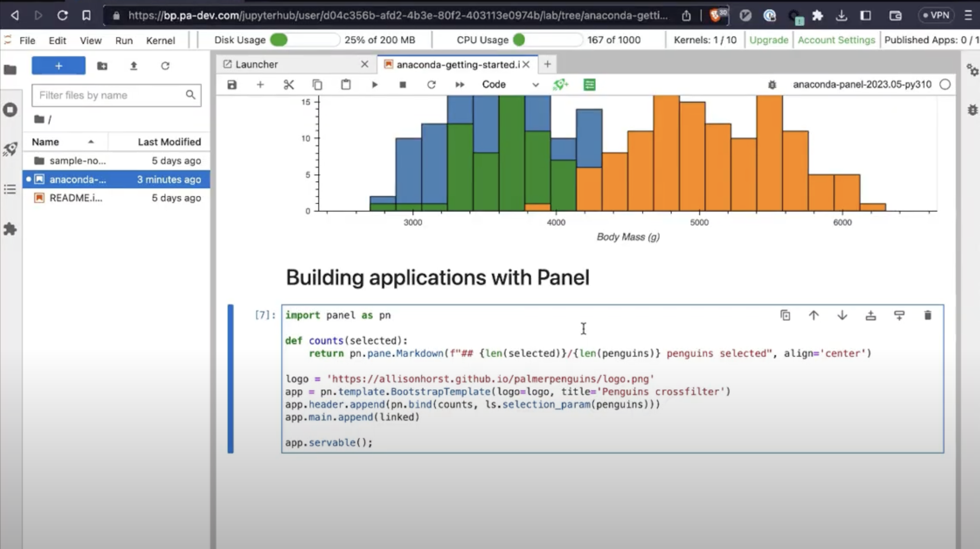Click the Disk Usage progress bar
Viewport: 980px width, 549px height.
(304, 40)
